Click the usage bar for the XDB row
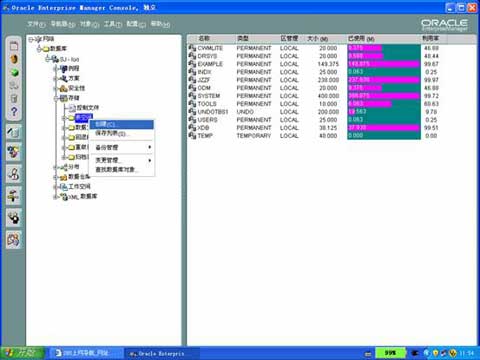 pyautogui.click(x=384, y=128)
